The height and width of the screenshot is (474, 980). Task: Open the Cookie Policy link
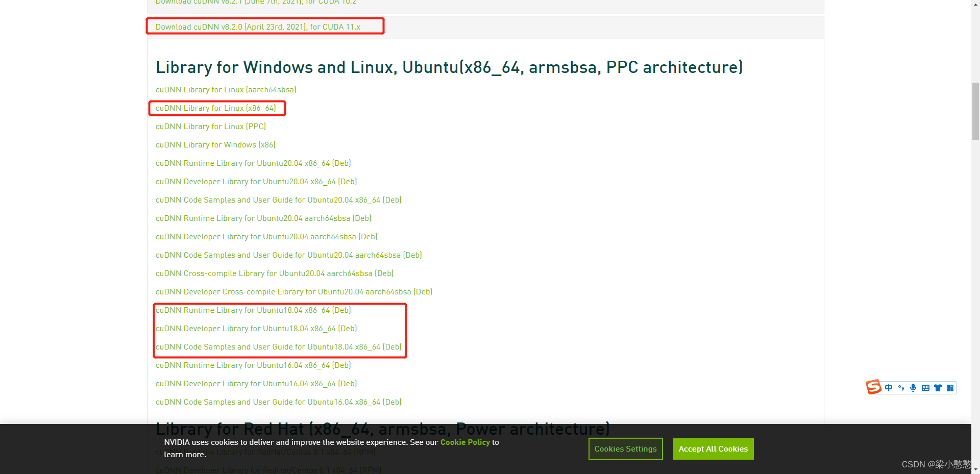coord(465,442)
